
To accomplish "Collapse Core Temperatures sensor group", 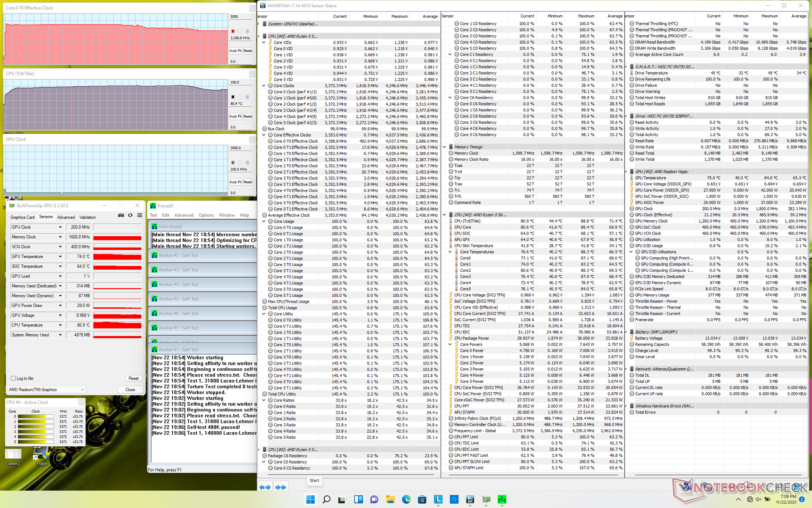I will (450, 252).
